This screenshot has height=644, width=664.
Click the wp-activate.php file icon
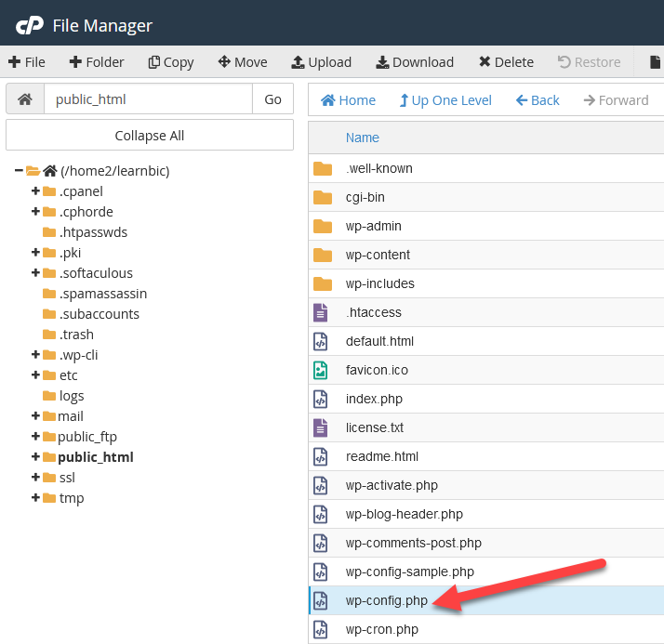[x=321, y=485]
